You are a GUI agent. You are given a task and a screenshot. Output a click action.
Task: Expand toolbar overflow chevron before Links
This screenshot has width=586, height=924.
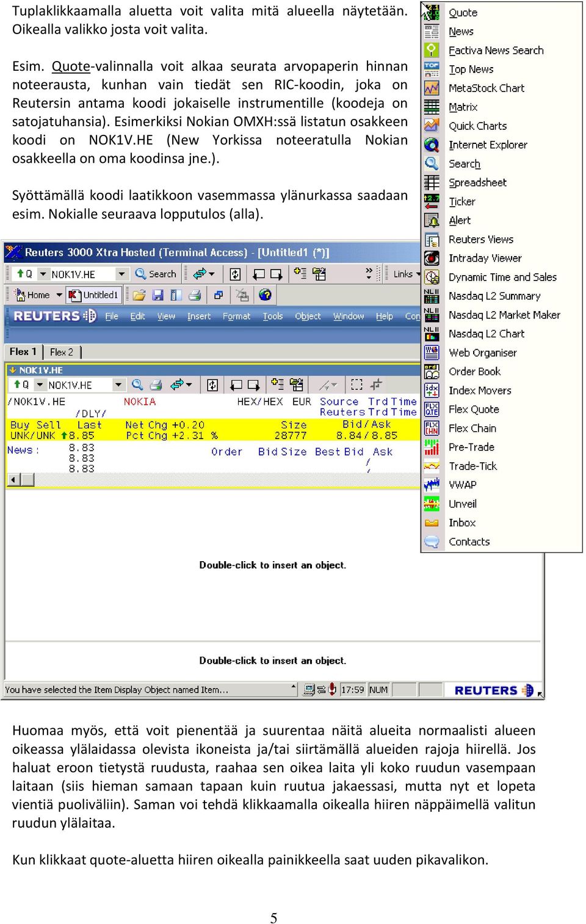coord(369,274)
